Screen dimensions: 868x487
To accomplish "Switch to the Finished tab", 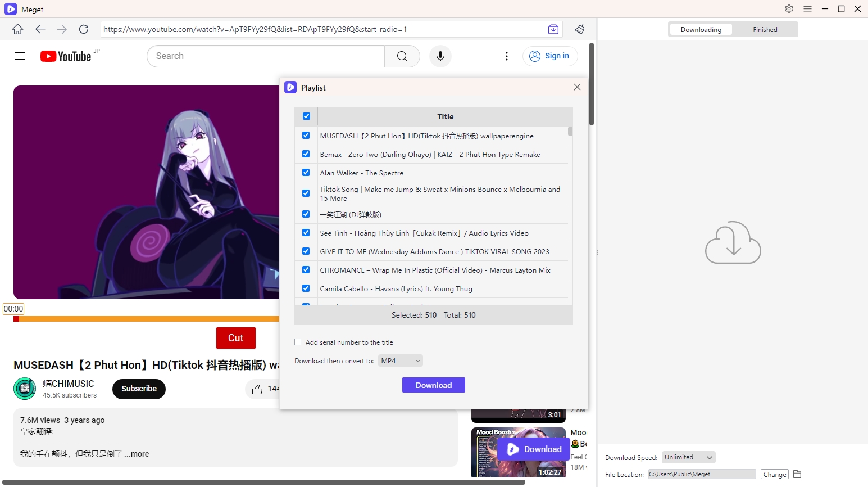I will pos(765,30).
